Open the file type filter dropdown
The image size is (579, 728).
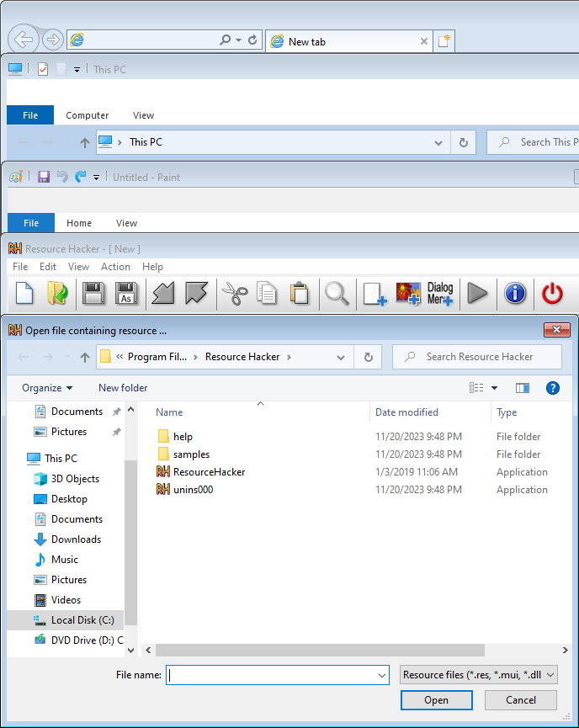tap(478, 675)
